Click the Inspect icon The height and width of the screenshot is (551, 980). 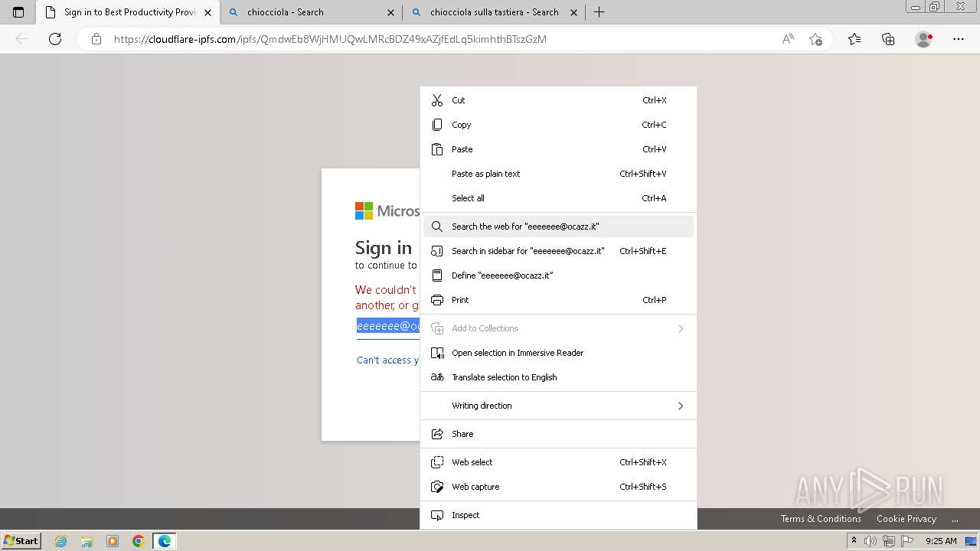pos(437,515)
